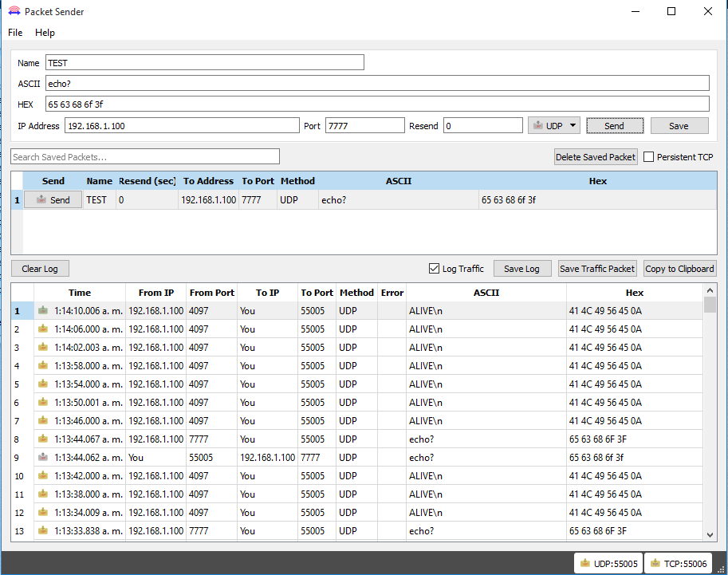The image size is (728, 575).
Task: Click the From IP column header
Action: pyautogui.click(x=156, y=293)
